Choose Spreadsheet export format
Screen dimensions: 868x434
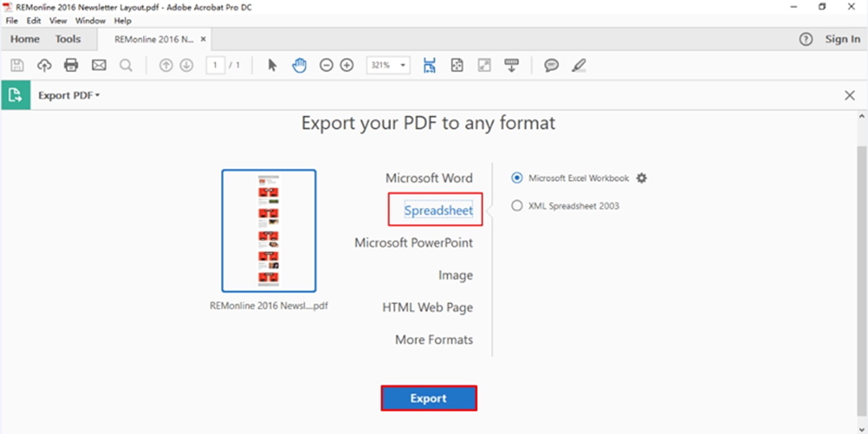click(438, 210)
